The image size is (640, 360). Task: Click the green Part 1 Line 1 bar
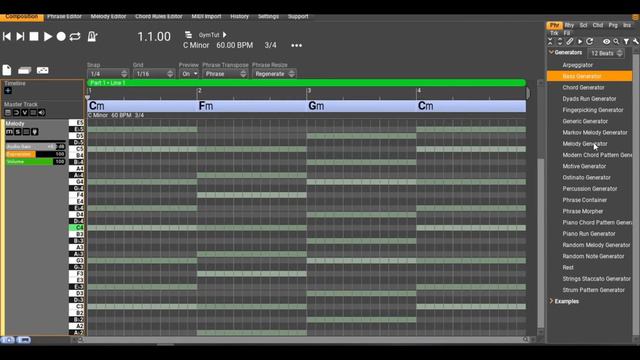click(307, 83)
